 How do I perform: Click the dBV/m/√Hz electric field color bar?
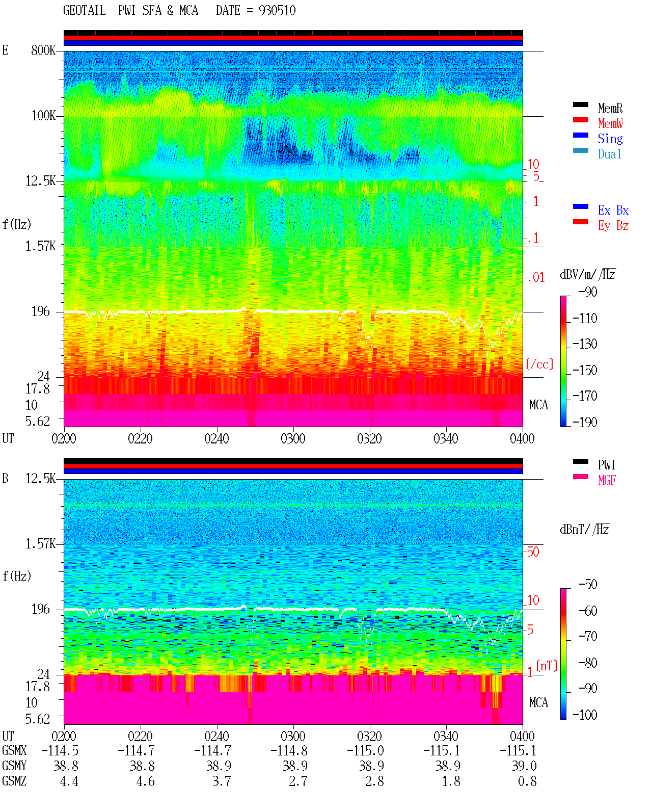(x=563, y=361)
